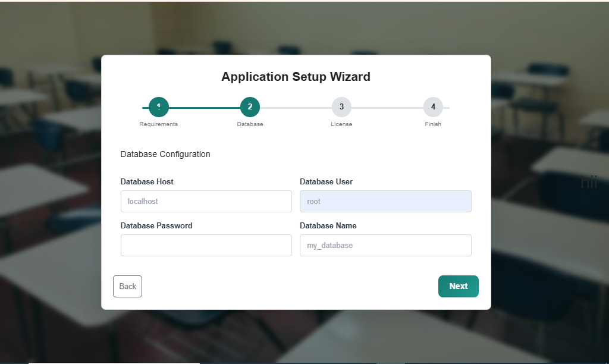Click the step 2 Database circle
The image size is (609, 364).
pos(250,107)
